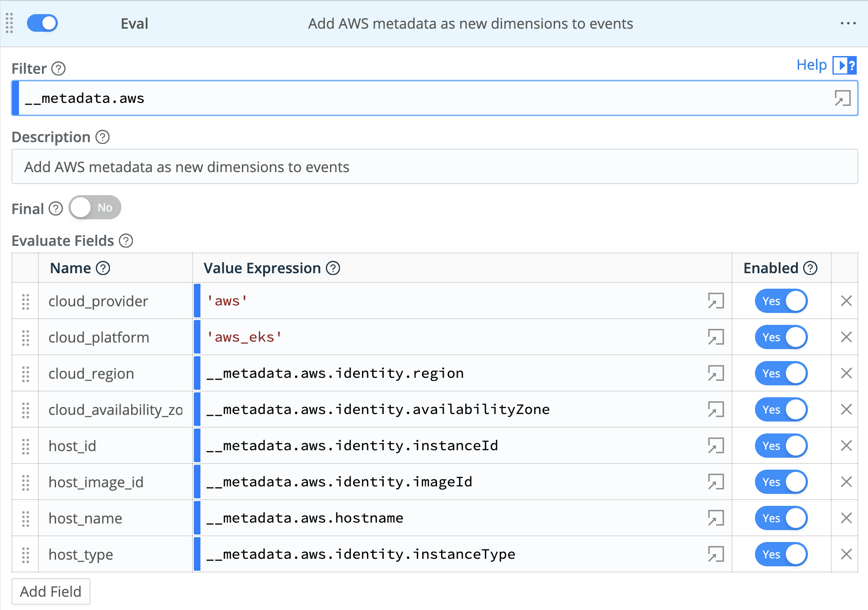Click the Eval function drag handle
The width and height of the screenshot is (868, 610).
point(9,23)
